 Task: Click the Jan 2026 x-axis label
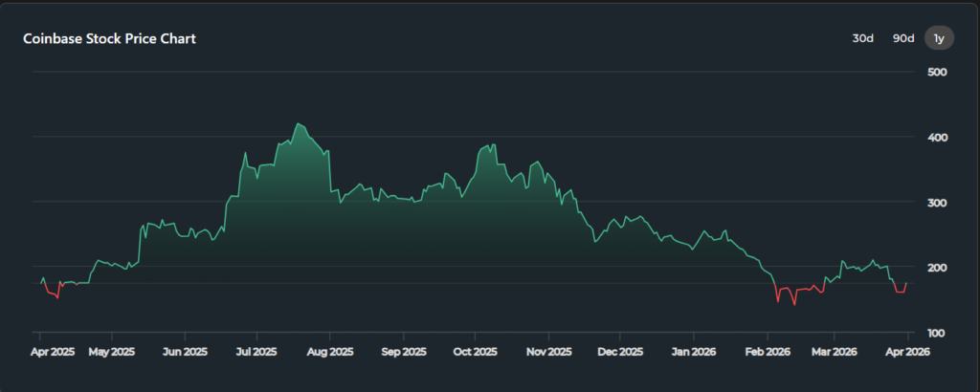pyautogui.click(x=692, y=352)
